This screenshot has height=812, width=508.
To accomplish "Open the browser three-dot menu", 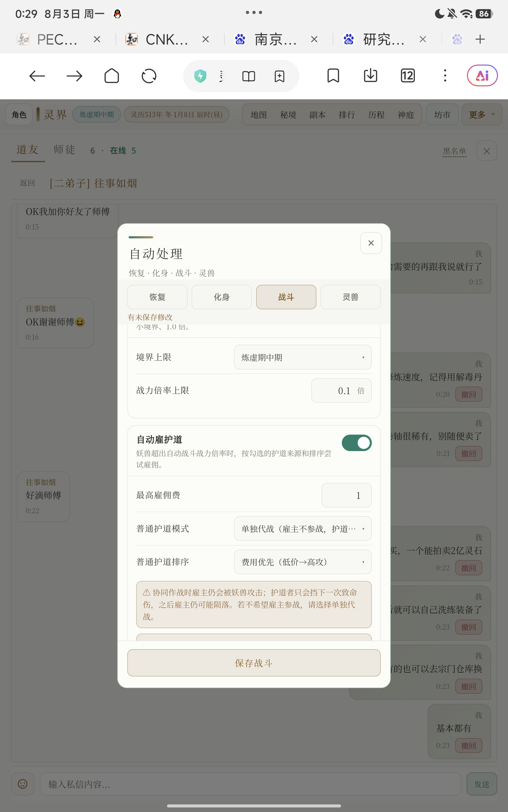I will pyautogui.click(x=445, y=76).
